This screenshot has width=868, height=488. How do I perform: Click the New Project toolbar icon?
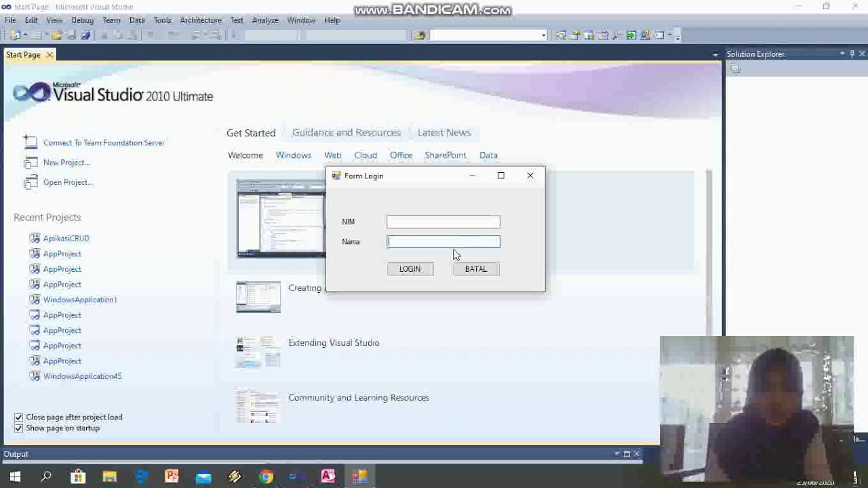click(x=14, y=35)
